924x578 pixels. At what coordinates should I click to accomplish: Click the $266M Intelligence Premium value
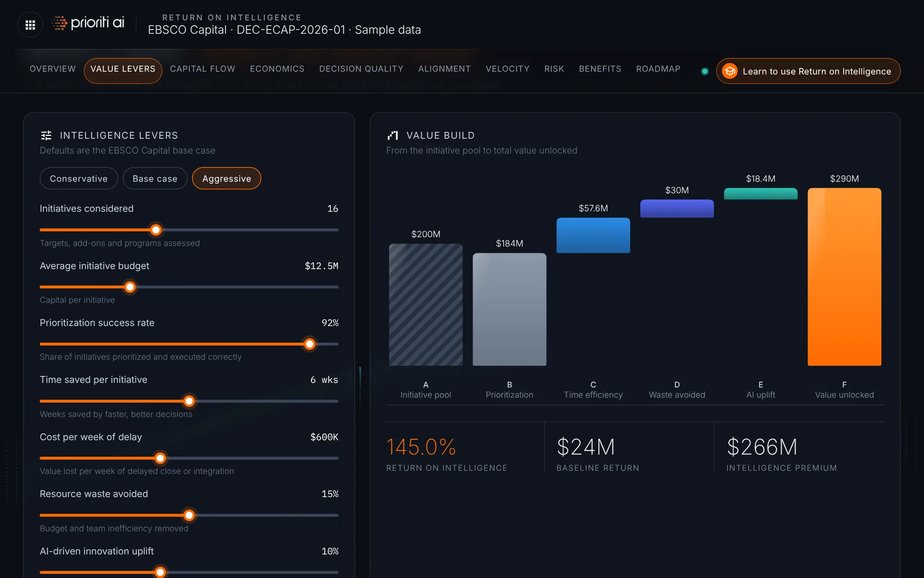point(762,447)
